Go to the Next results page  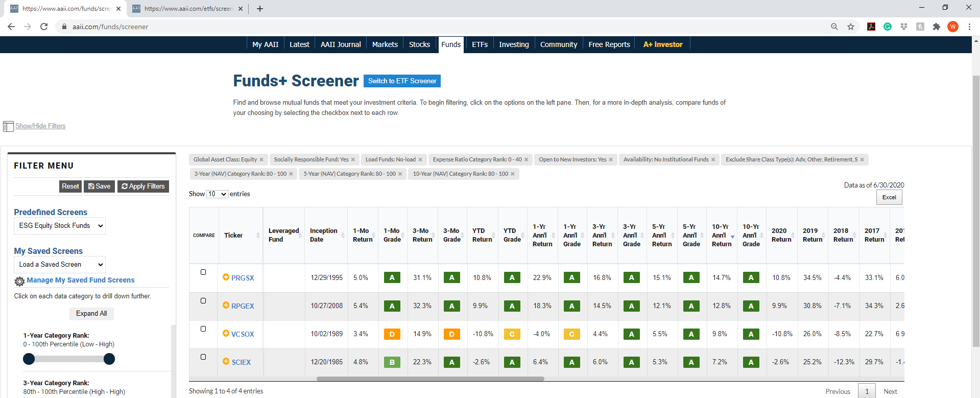click(x=890, y=391)
